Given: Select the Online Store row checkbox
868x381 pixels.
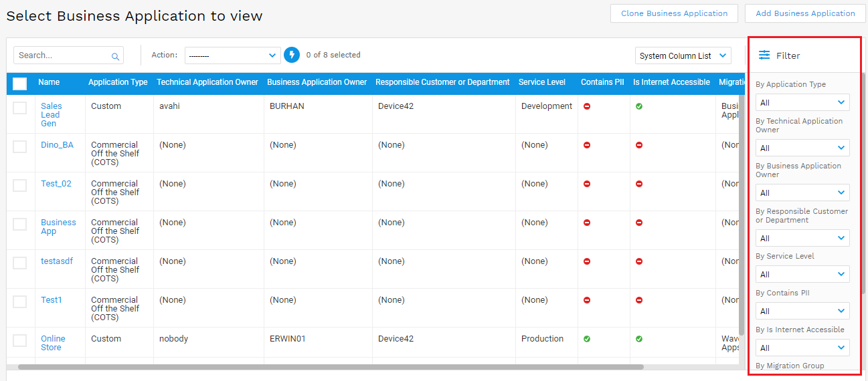Looking at the screenshot, I should 20,340.
